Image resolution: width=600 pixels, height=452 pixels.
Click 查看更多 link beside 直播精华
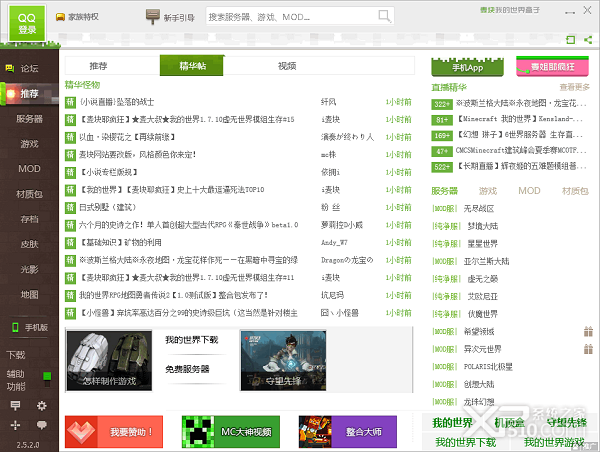[574, 87]
